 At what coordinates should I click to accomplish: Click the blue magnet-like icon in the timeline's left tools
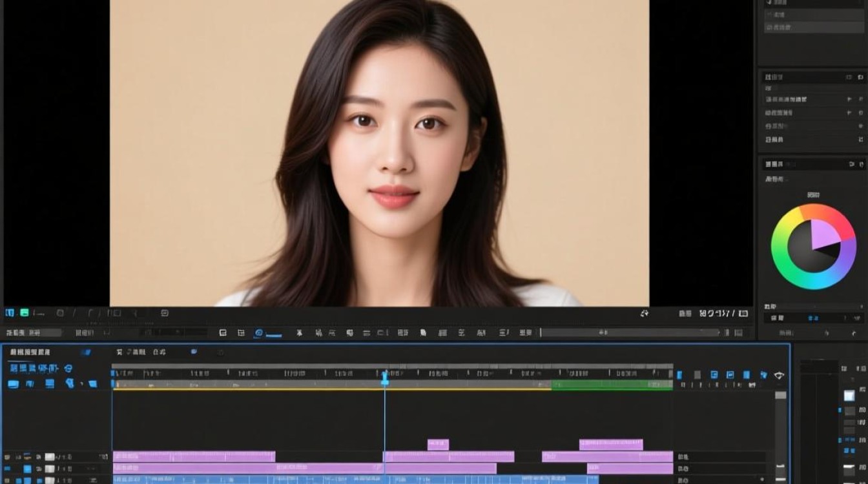(x=70, y=383)
